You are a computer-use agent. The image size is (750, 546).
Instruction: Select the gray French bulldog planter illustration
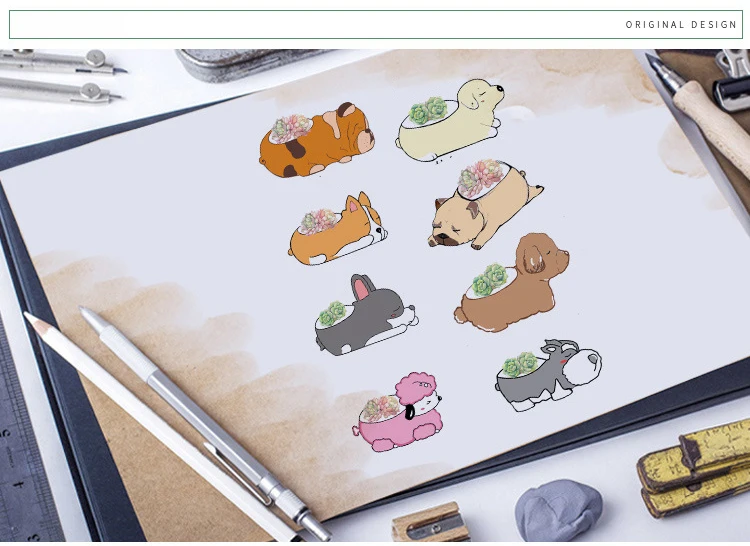[x=366, y=315]
